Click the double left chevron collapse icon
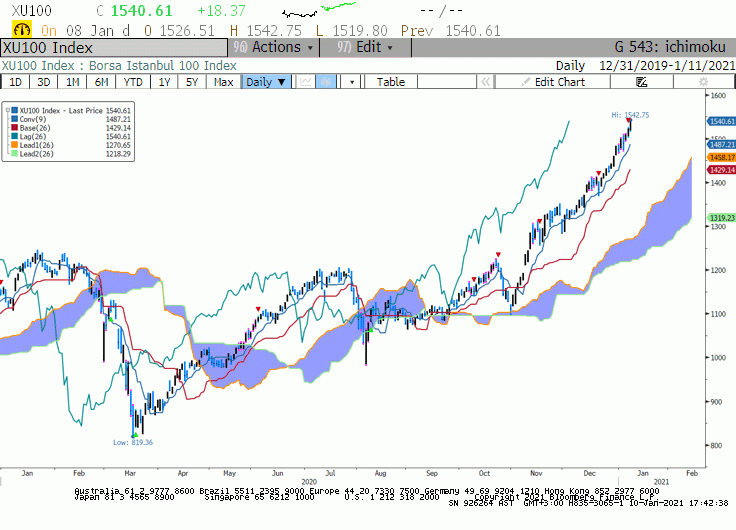736x530 pixels. tap(485, 82)
